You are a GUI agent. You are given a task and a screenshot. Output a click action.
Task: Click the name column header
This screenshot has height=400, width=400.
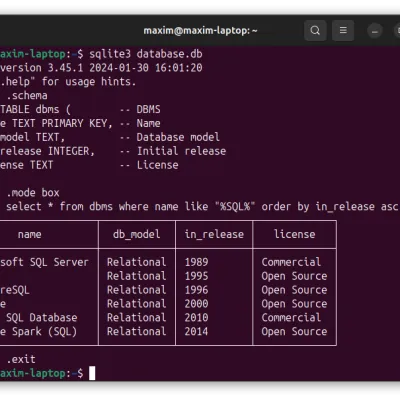[30, 234]
